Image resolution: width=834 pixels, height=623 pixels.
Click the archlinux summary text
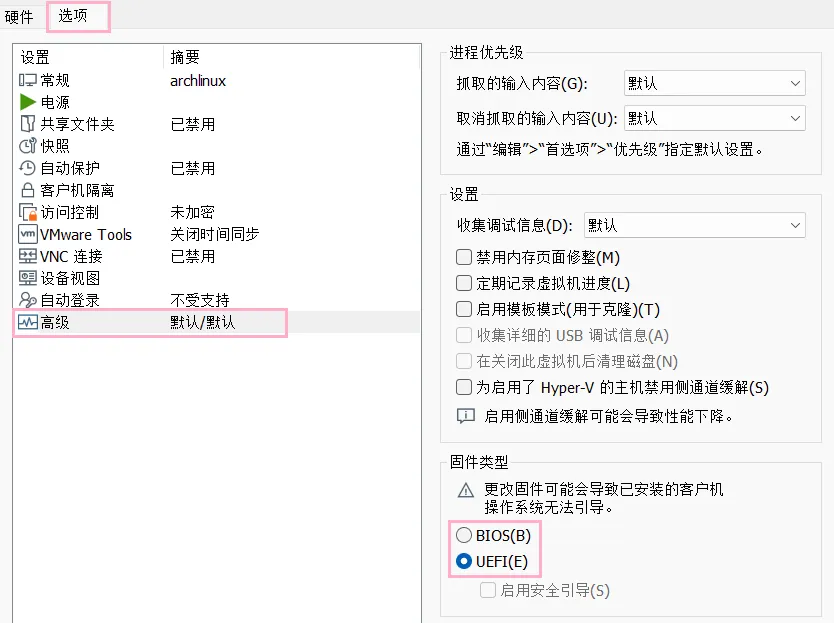tap(198, 81)
